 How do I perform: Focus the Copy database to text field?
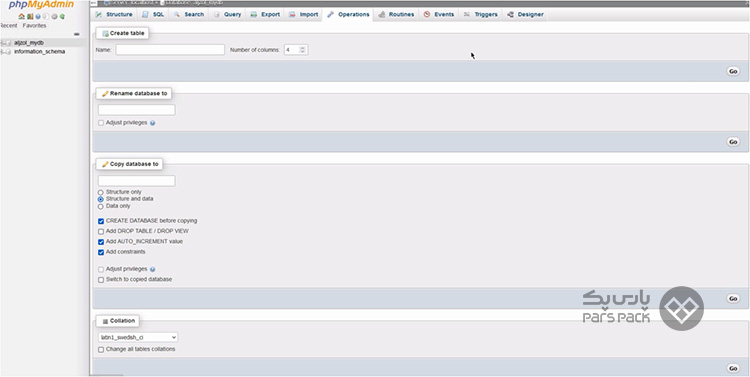tap(136, 181)
